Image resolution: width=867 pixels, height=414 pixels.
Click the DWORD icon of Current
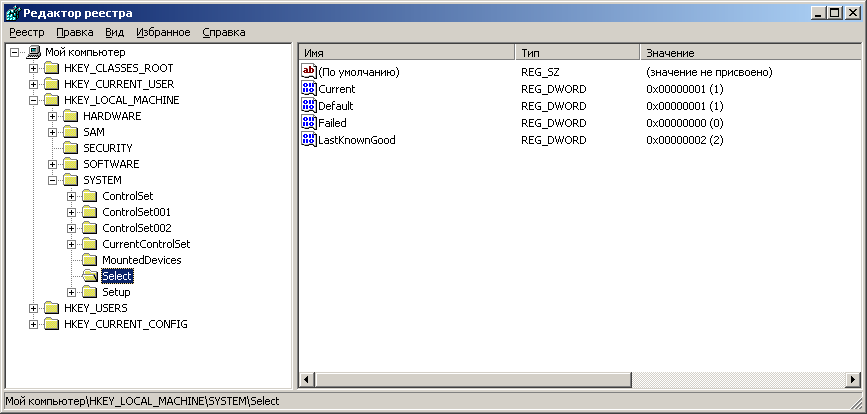point(309,88)
